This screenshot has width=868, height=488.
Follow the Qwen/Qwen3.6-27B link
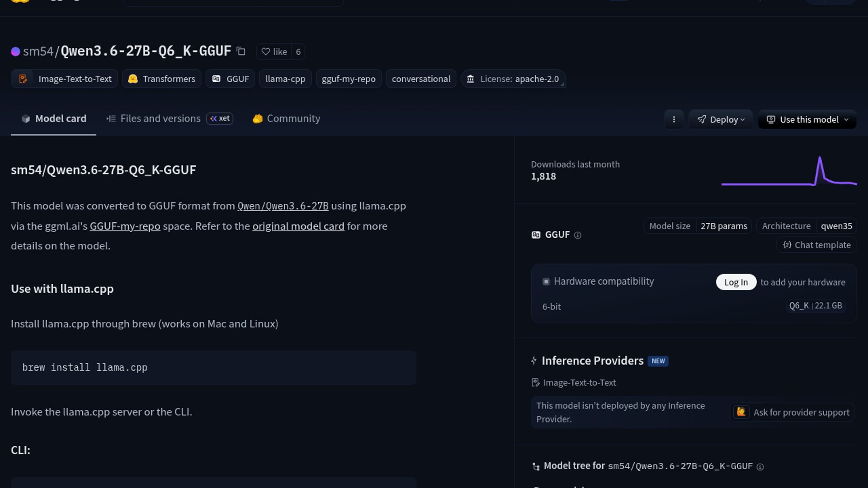(x=283, y=206)
